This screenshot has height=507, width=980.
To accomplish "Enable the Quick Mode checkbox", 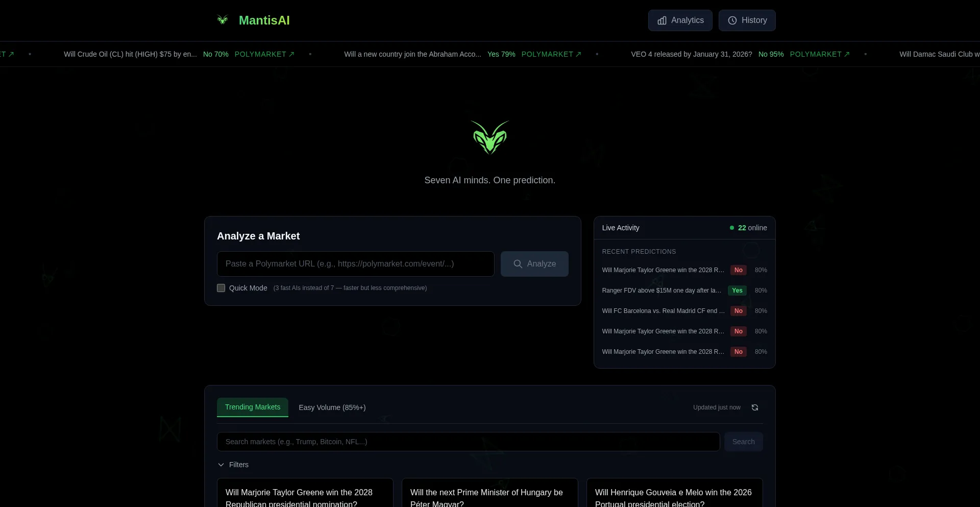I will click(221, 288).
